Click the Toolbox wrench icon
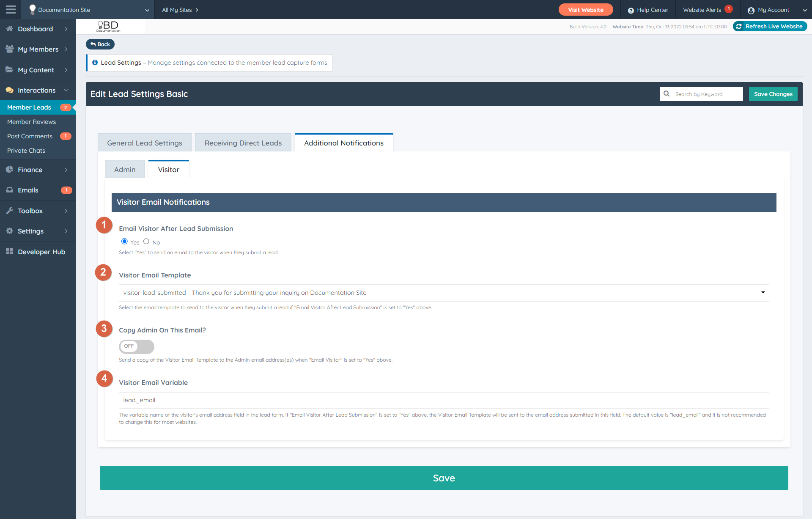812x519 pixels. point(9,211)
